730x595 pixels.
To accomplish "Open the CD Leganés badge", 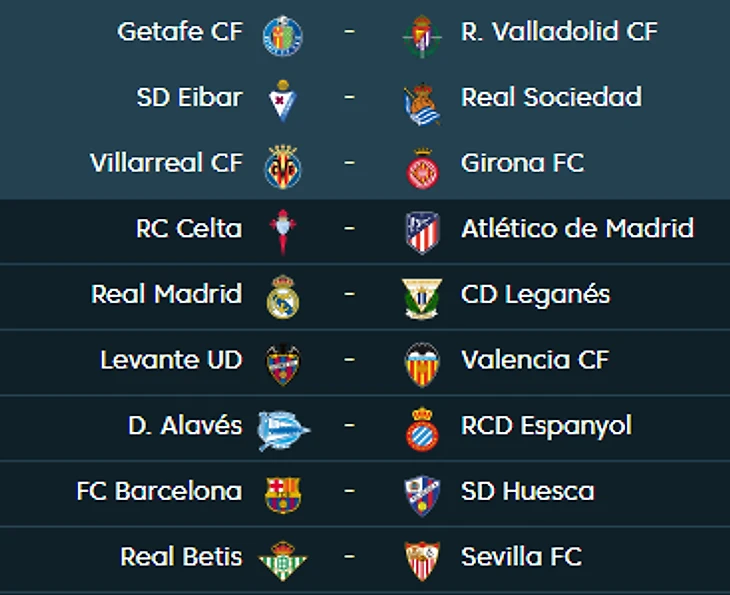I will (x=422, y=298).
